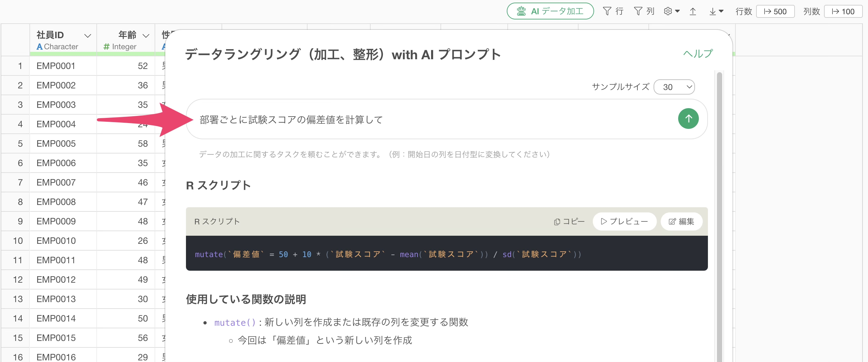The width and height of the screenshot is (868, 362).
Task: Click the download arrow icon
Action: coord(712,11)
